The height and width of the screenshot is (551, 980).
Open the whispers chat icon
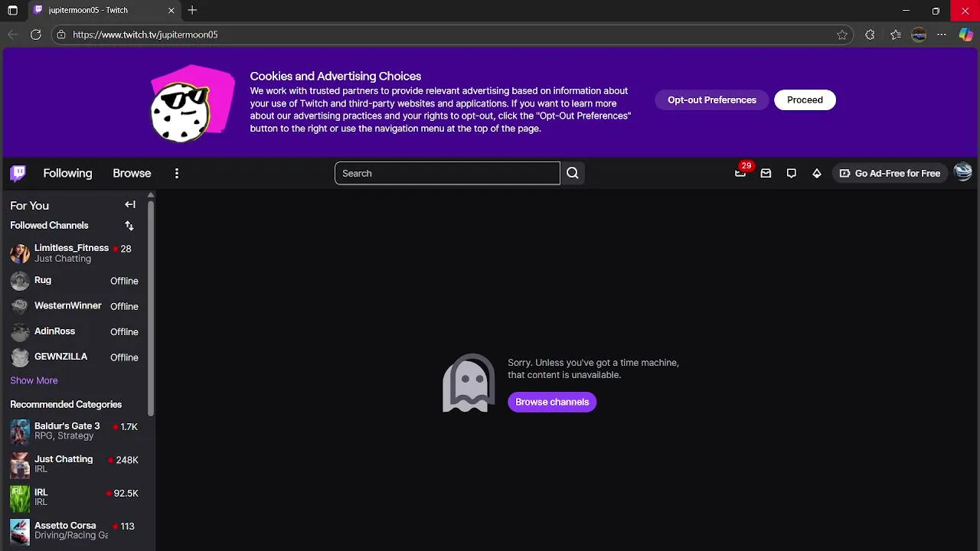tap(792, 173)
